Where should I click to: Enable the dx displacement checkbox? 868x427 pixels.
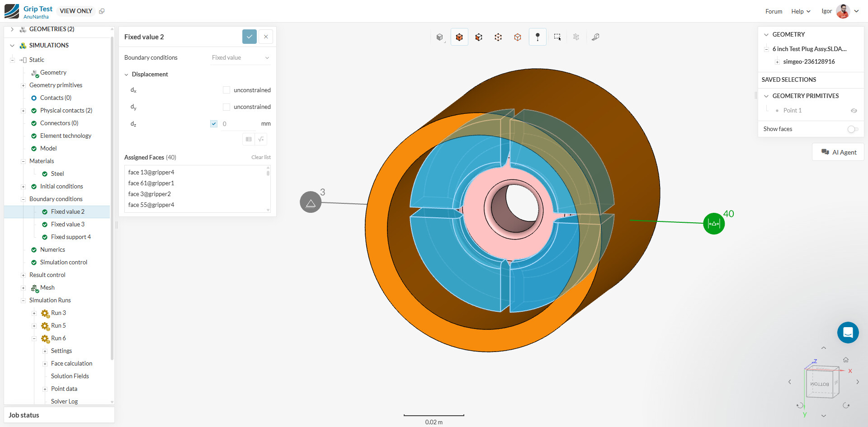pos(226,90)
